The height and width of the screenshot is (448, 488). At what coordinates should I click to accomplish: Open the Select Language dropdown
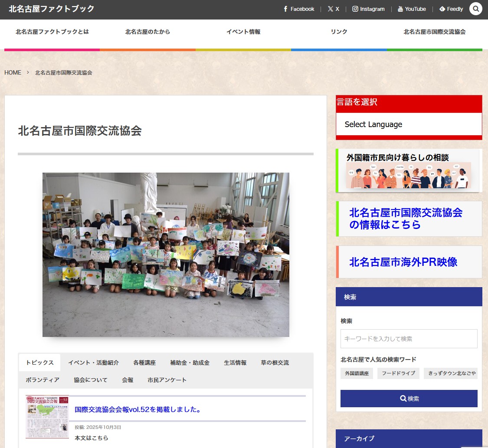click(409, 124)
